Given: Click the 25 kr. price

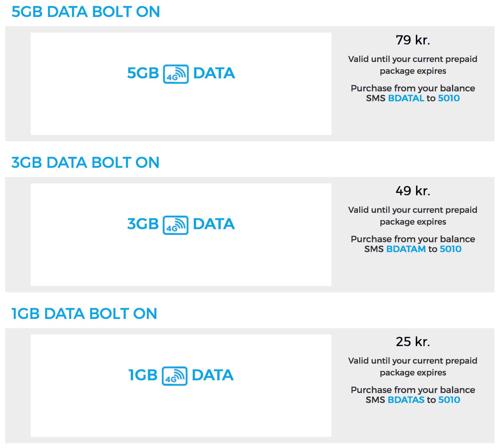Looking at the screenshot, I should (x=413, y=342).
